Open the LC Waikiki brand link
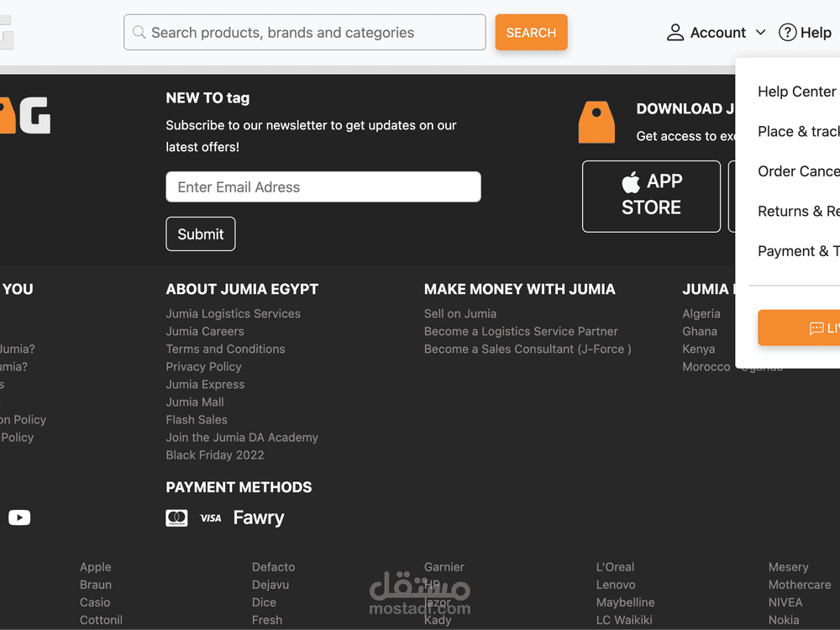This screenshot has height=630, width=840. [x=624, y=620]
